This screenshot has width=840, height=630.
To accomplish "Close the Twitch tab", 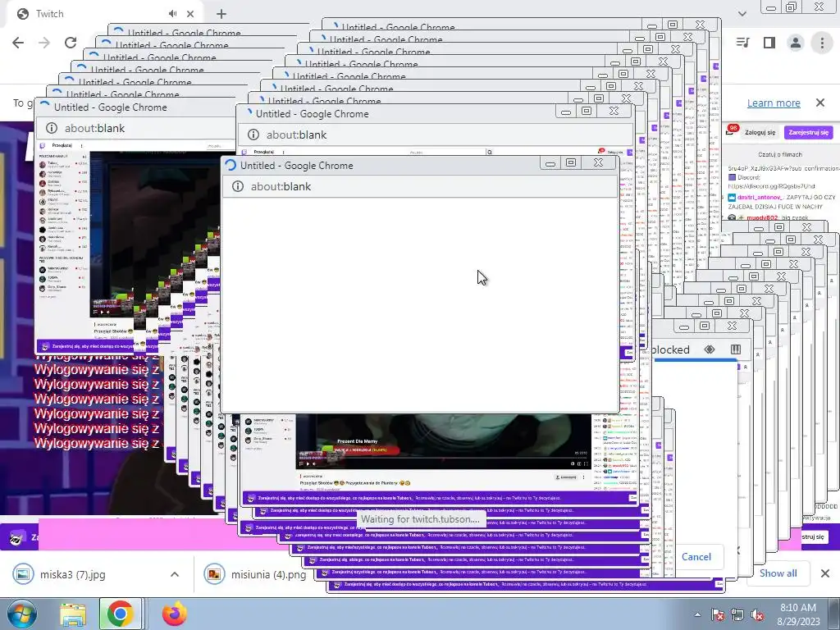I will [x=190, y=14].
